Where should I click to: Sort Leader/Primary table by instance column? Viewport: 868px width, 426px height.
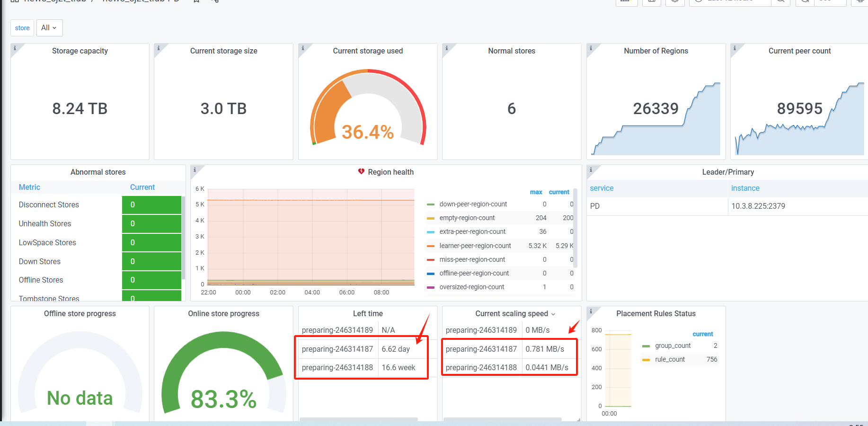[745, 188]
